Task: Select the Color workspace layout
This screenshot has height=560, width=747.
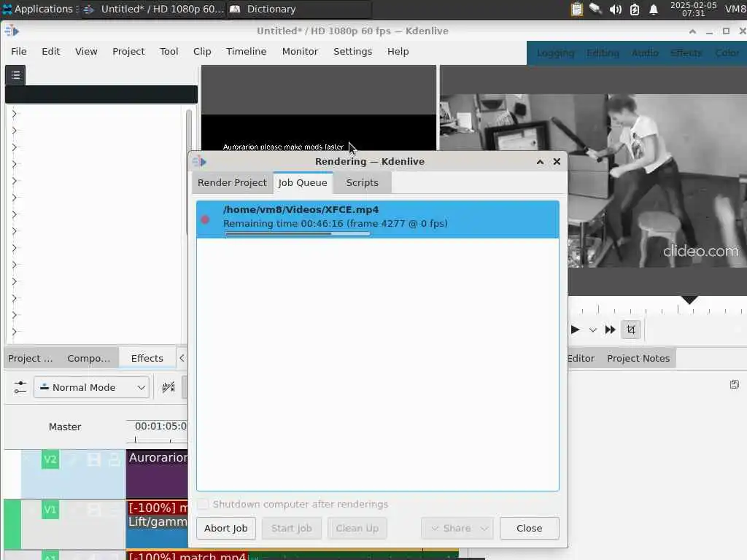Action: [727, 52]
